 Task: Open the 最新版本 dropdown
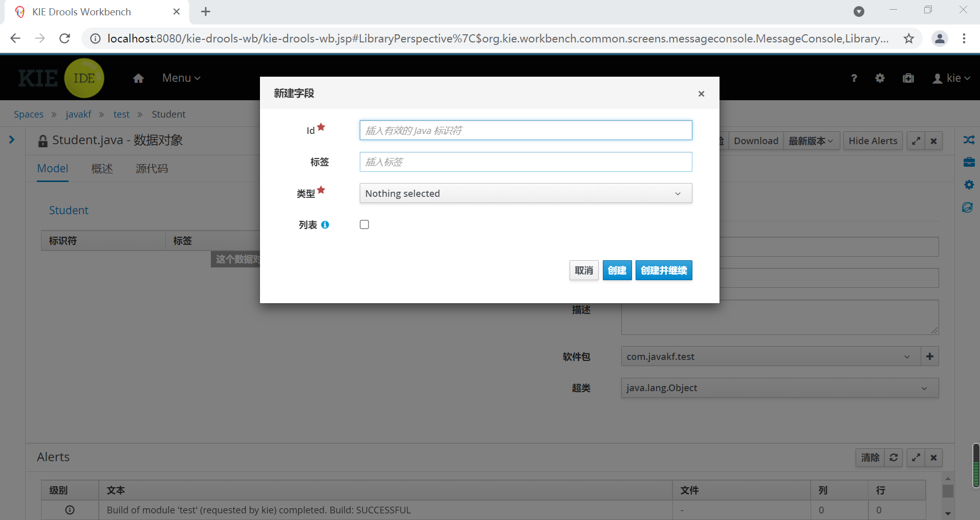811,141
